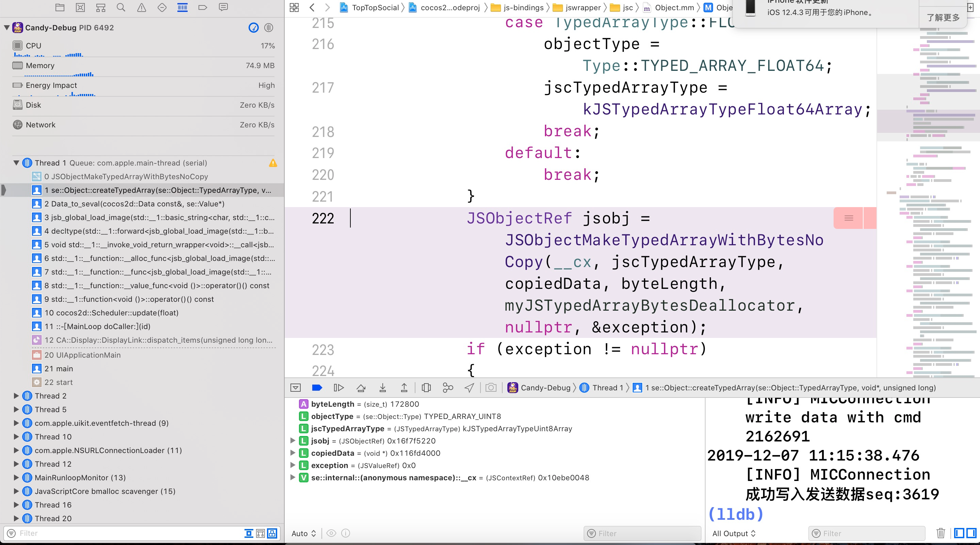The image size is (980, 545).
Task: Click the Step over debugger icon
Action: (361, 388)
